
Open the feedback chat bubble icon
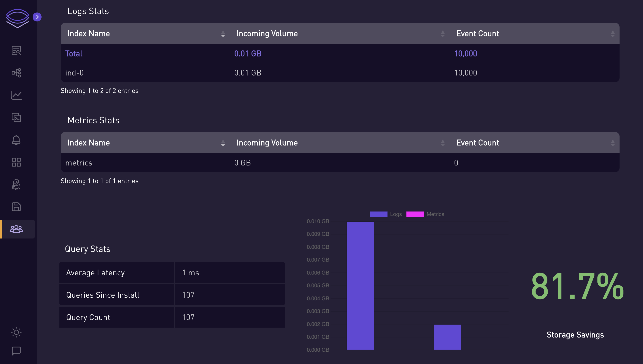pyautogui.click(x=16, y=351)
